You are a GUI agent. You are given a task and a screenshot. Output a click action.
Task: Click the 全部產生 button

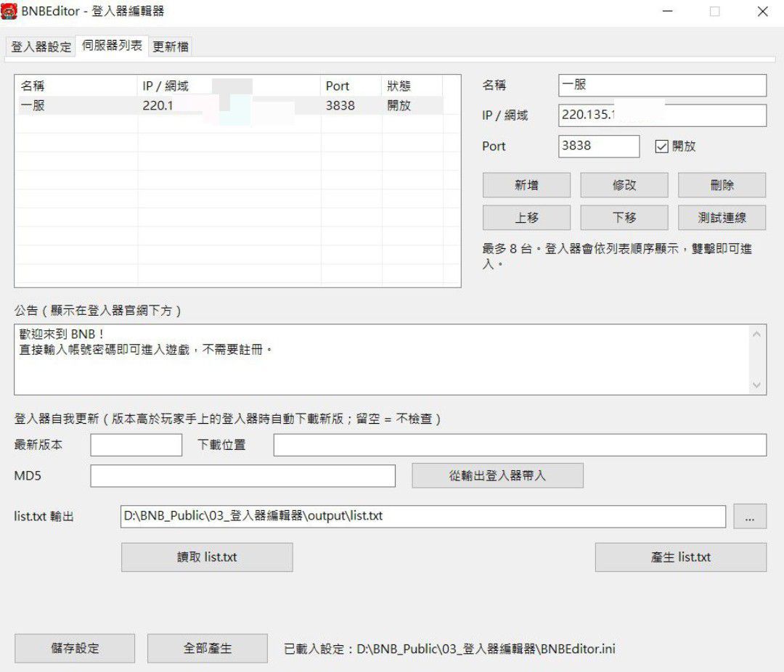pyautogui.click(x=208, y=649)
